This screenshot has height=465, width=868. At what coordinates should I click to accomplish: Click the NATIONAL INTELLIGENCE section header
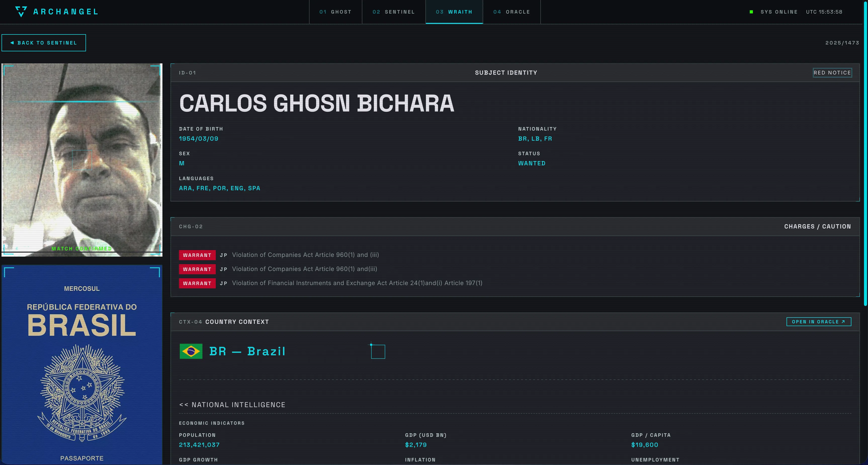coord(232,405)
